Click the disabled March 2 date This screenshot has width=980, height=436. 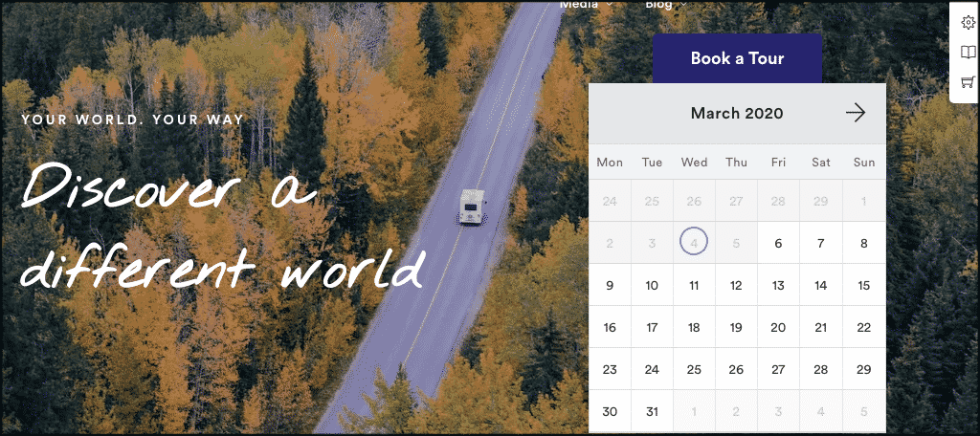(610, 243)
